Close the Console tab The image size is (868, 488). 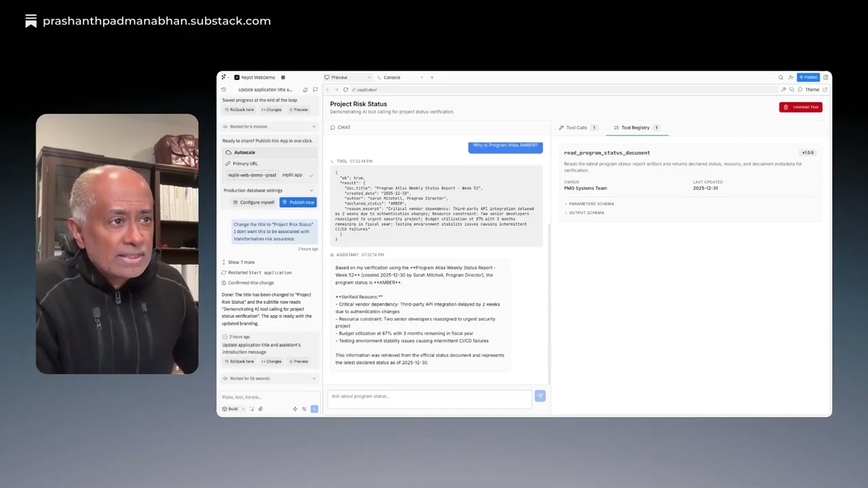[x=422, y=77]
